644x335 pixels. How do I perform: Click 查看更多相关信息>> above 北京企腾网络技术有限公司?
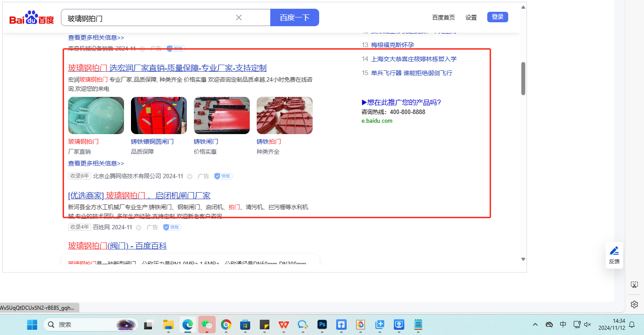[x=96, y=163]
